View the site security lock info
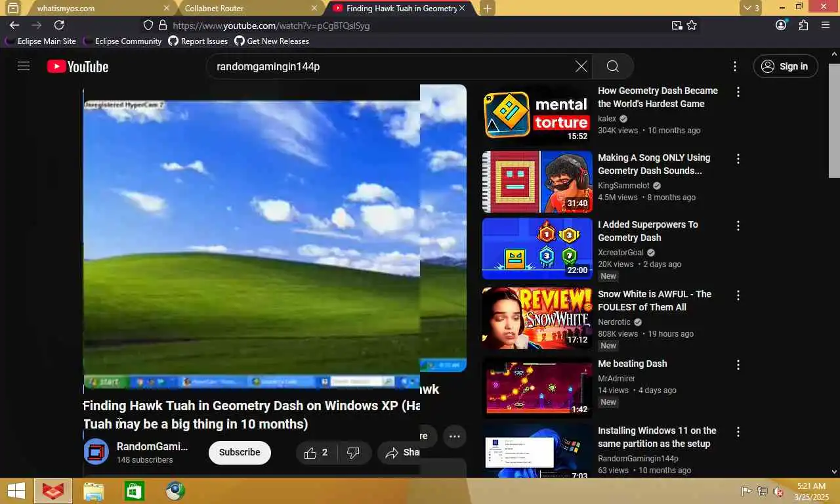The height and width of the screenshot is (504, 840). coord(162,26)
